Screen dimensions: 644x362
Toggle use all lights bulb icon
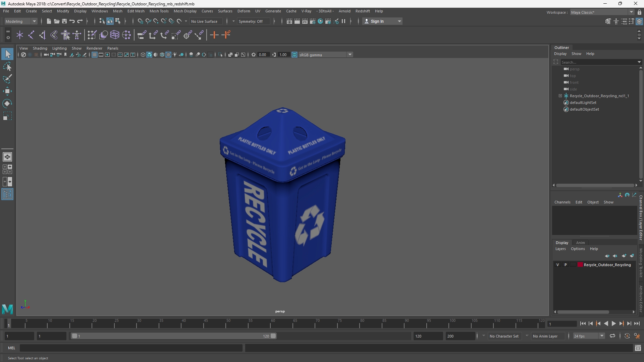(x=175, y=55)
